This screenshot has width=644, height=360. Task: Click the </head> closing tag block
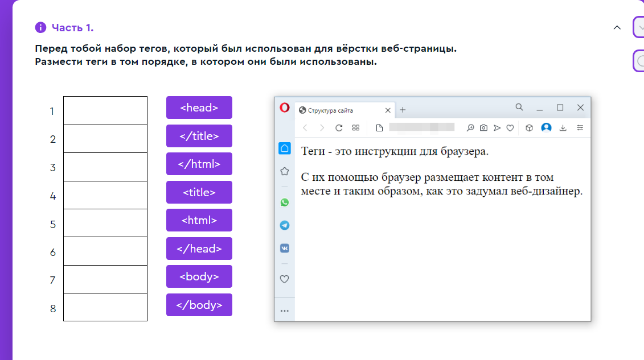coord(199,249)
